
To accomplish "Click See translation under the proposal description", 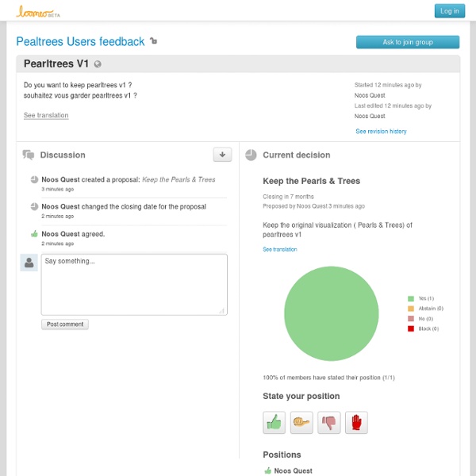I will coord(280,249).
